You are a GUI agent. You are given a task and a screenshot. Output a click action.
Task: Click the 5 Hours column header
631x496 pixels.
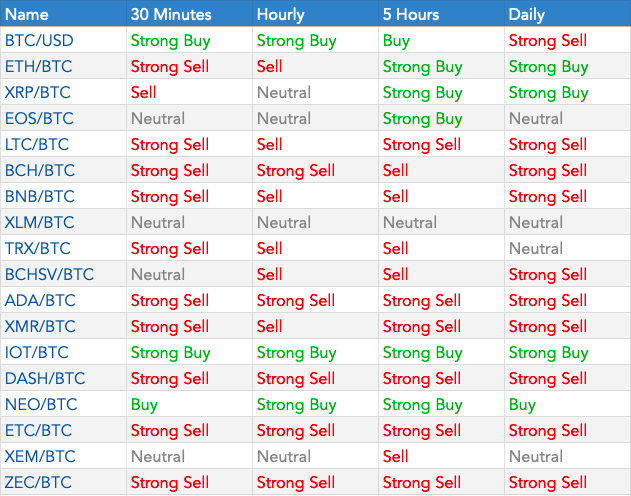coord(411,14)
